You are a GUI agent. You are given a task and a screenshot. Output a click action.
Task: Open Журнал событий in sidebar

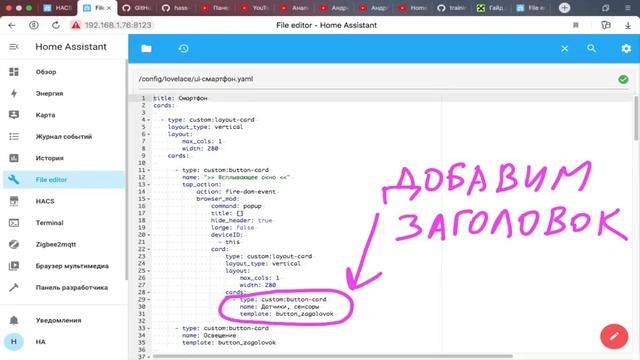tap(63, 137)
